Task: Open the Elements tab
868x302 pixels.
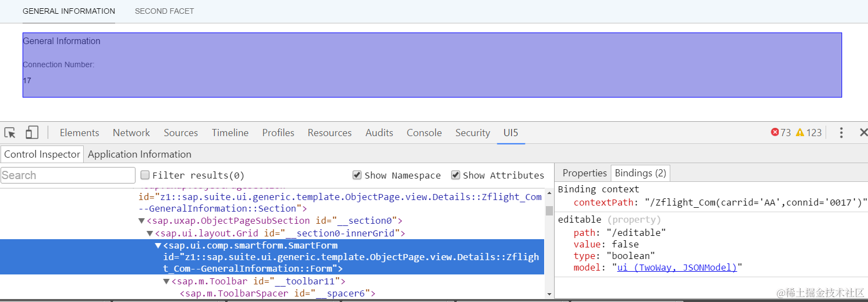Action: [x=79, y=133]
